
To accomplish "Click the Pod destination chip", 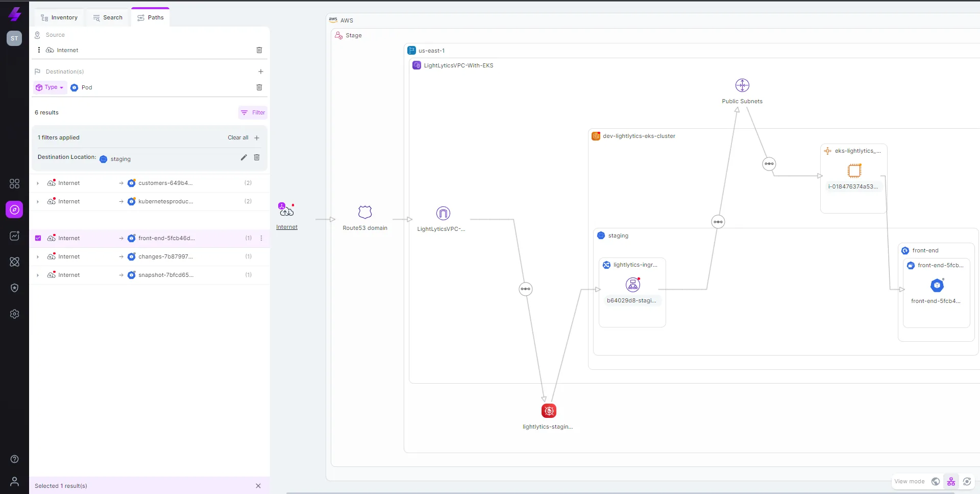I will (x=82, y=87).
